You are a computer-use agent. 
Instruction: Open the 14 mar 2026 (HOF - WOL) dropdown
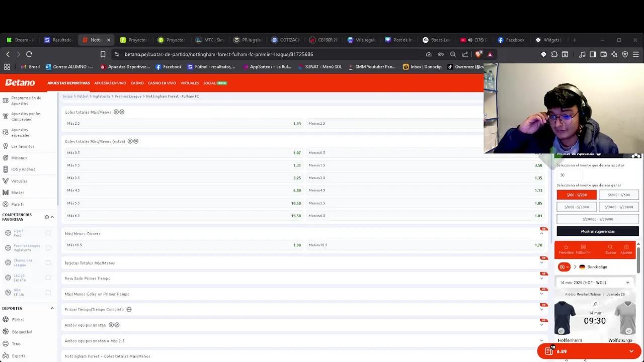pyautogui.click(x=595, y=283)
